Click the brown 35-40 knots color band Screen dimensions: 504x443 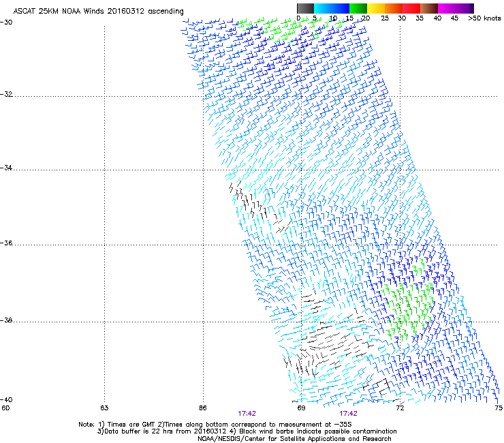tap(429, 8)
